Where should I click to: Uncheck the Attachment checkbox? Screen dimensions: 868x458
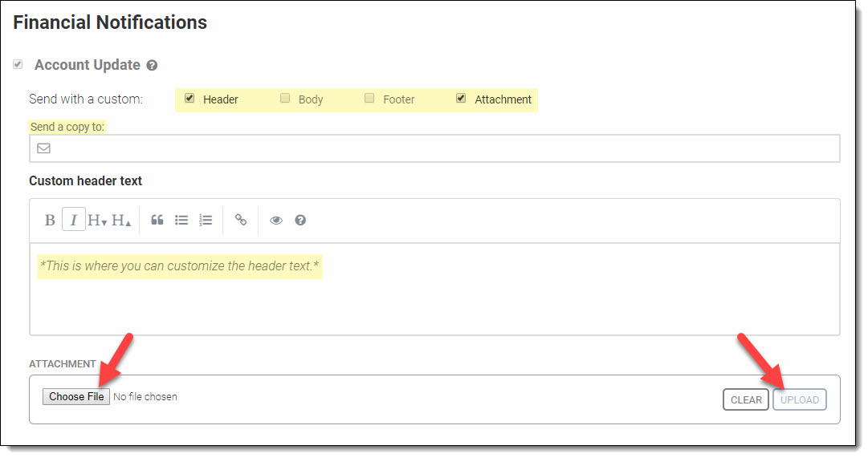(461, 99)
